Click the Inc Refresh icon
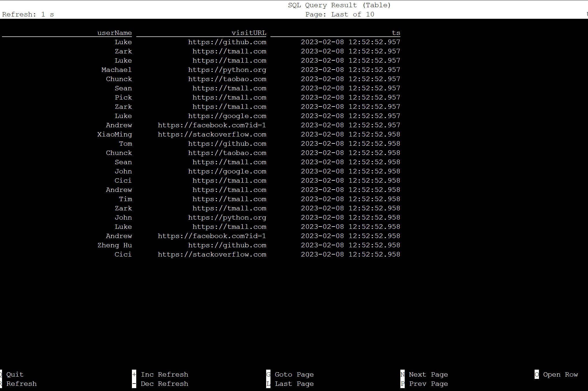Image resolution: width=588 pixels, height=391 pixels. point(134,374)
